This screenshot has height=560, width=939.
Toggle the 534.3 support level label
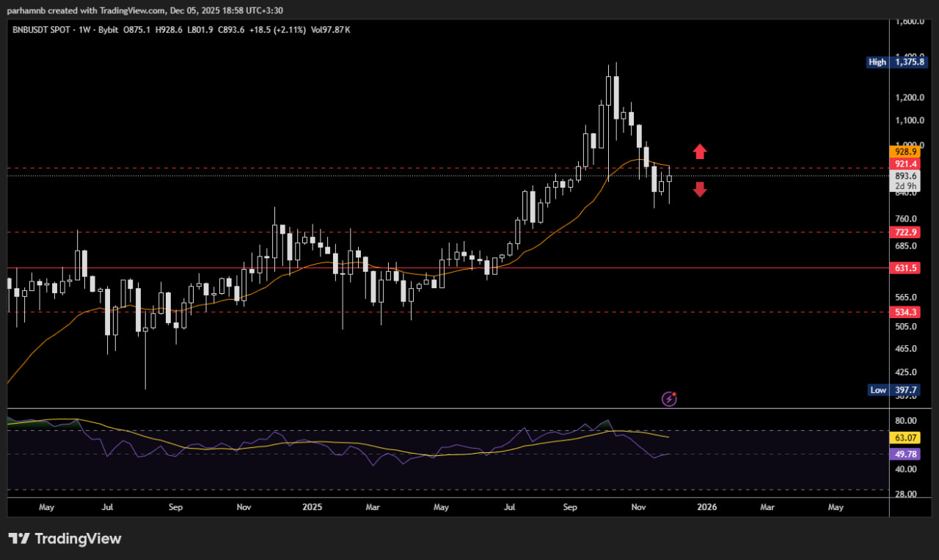pyautogui.click(x=907, y=312)
